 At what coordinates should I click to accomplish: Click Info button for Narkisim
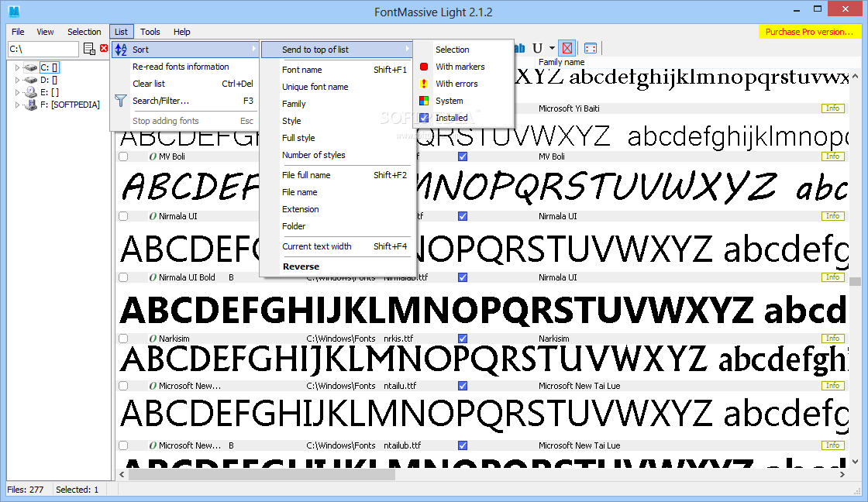[832, 339]
